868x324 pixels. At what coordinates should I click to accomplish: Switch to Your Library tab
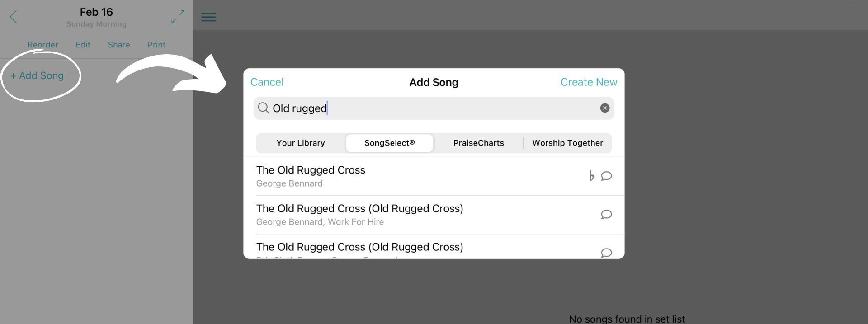(301, 143)
